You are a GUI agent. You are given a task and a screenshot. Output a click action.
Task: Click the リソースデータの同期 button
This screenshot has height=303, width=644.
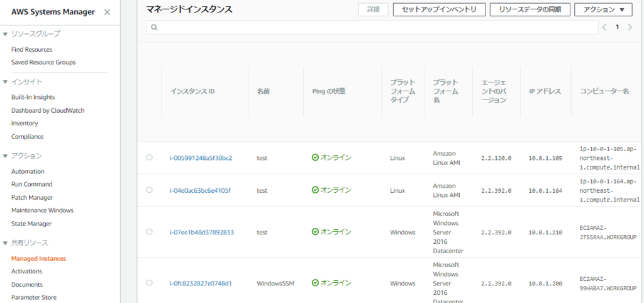point(530,9)
